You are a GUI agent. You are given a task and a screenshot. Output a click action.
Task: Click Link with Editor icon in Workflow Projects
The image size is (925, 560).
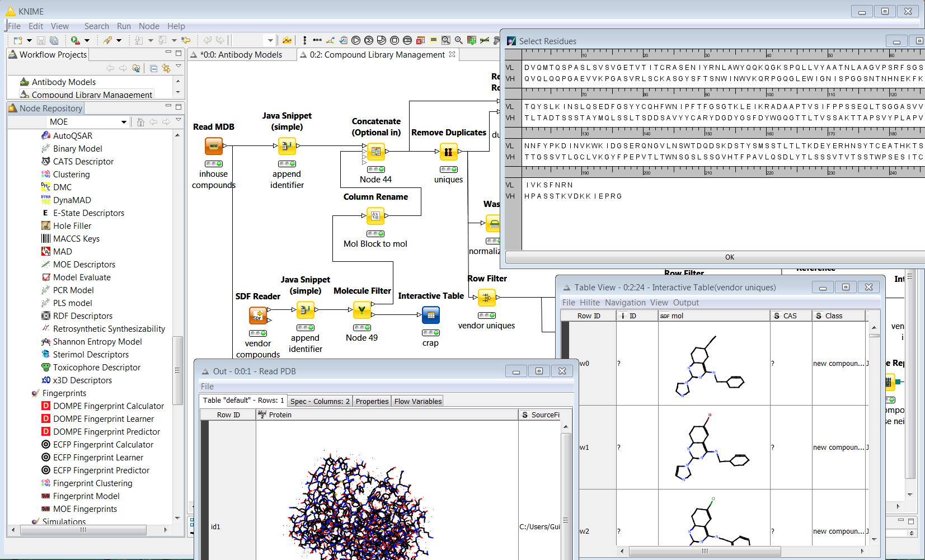tap(166, 68)
